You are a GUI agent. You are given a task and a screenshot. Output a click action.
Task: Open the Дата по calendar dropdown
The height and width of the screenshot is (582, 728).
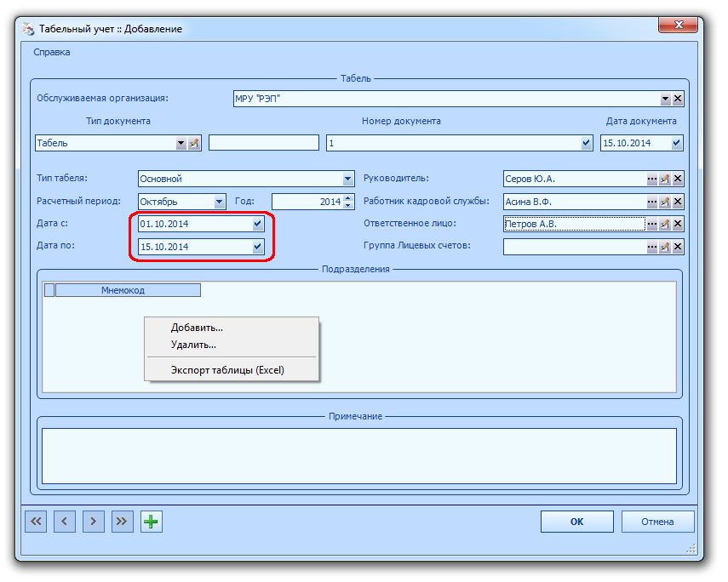coord(257,247)
